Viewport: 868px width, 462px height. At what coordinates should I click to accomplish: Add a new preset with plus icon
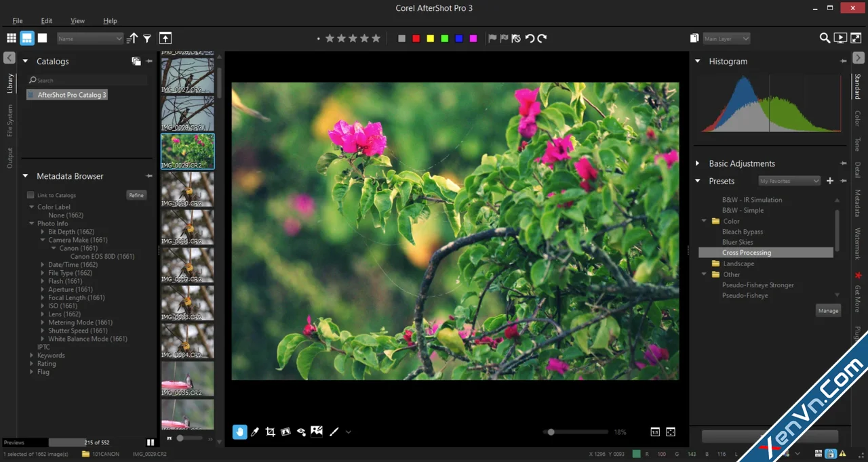[x=830, y=181]
